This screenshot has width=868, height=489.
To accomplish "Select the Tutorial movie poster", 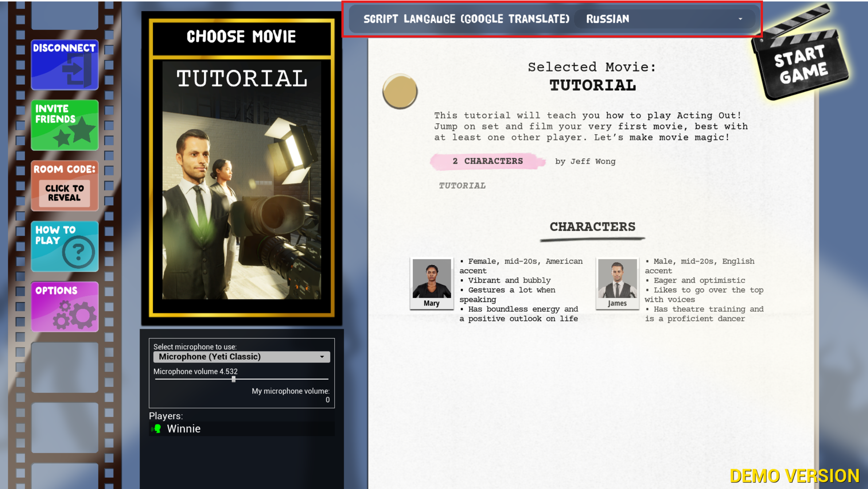I will 241,181.
